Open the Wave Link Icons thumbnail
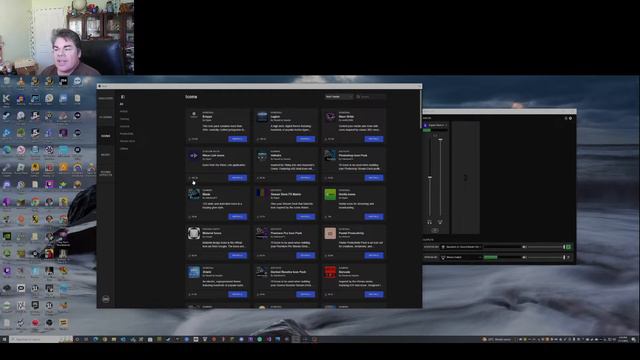 click(194, 156)
